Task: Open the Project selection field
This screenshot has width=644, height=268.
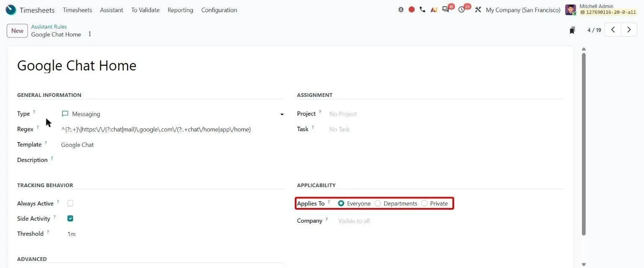Action: tap(446, 114)
